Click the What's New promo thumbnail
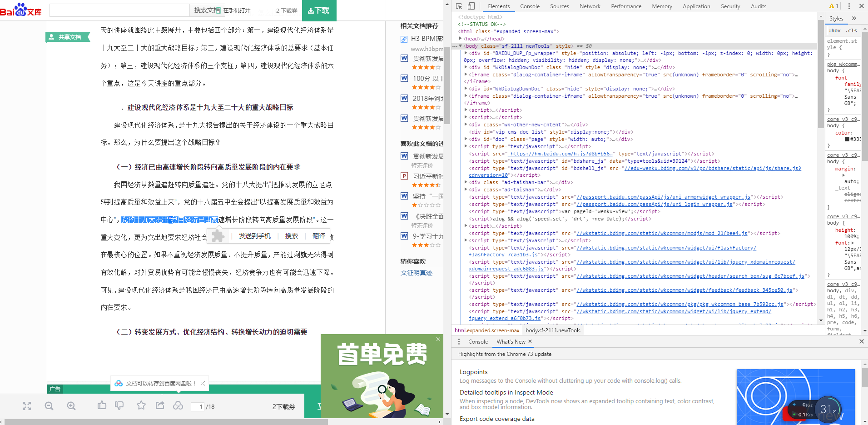Image resolution: width=868 pixels, height=425 pixels. click(796, 397)
